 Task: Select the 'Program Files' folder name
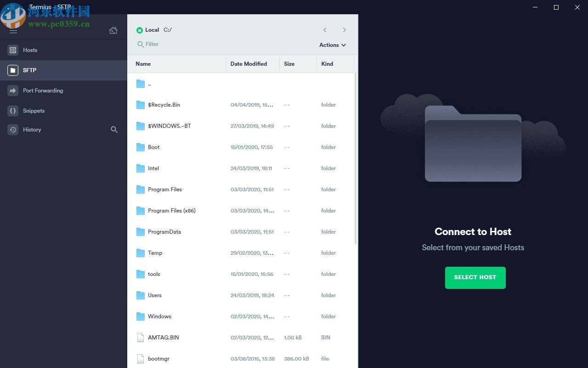pyautogui.click(x=165, y=190)
